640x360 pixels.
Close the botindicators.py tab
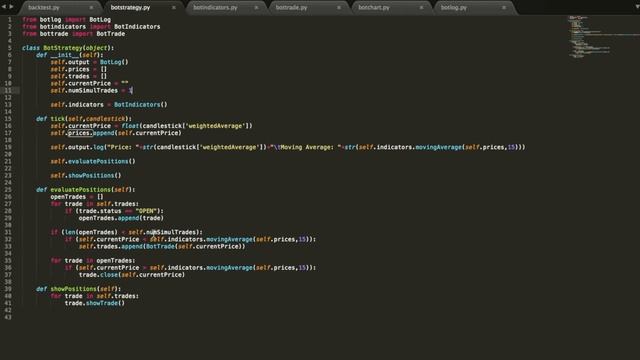coord(256,7)
